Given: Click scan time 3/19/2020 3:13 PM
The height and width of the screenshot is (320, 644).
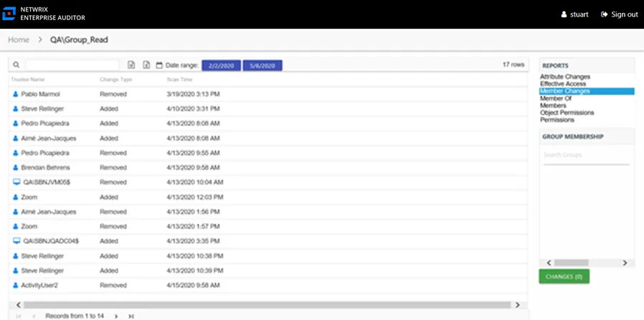Looking at the screenshot, I should click(193, 94).
